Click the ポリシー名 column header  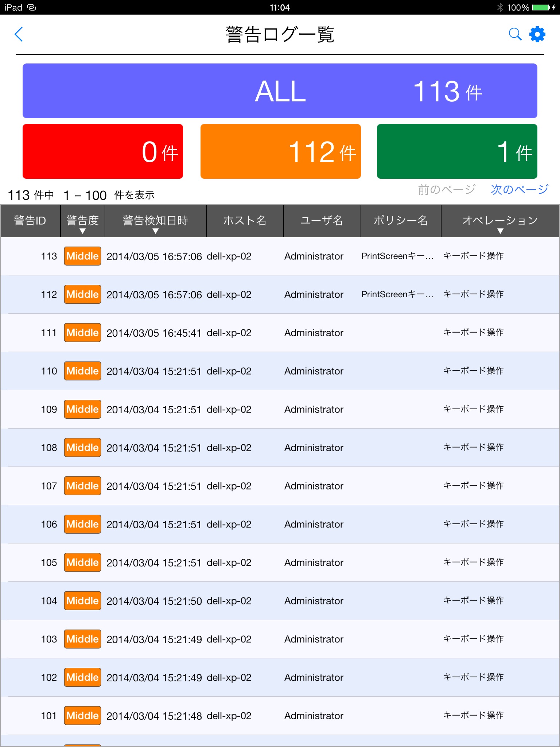pyautogui.click(x=401, y=221)
